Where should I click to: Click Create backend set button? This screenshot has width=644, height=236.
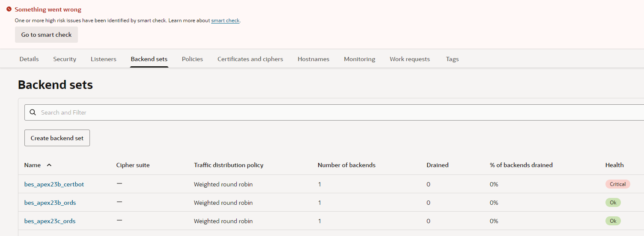tap(57, 138)
